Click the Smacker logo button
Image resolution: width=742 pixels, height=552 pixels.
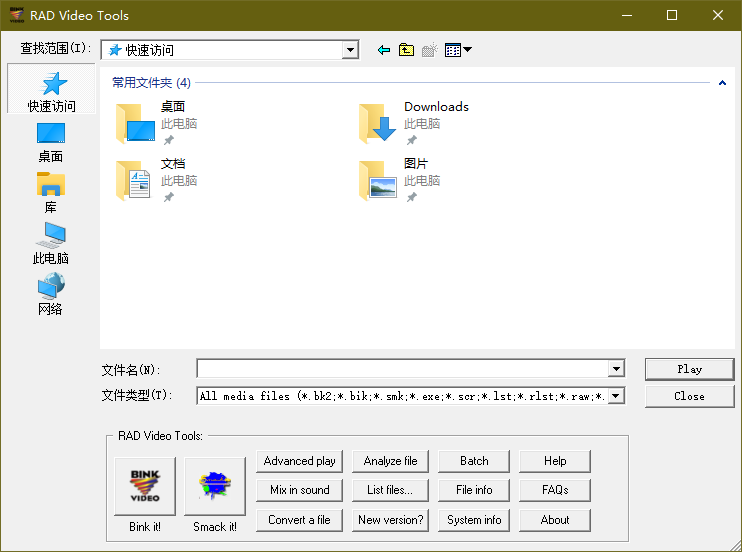pyautogui.click(x=215, y=486)
